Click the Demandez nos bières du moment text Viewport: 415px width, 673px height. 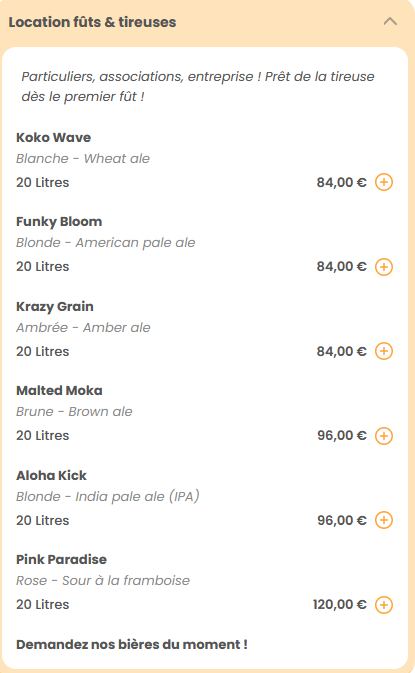click(x=132, y=644)
